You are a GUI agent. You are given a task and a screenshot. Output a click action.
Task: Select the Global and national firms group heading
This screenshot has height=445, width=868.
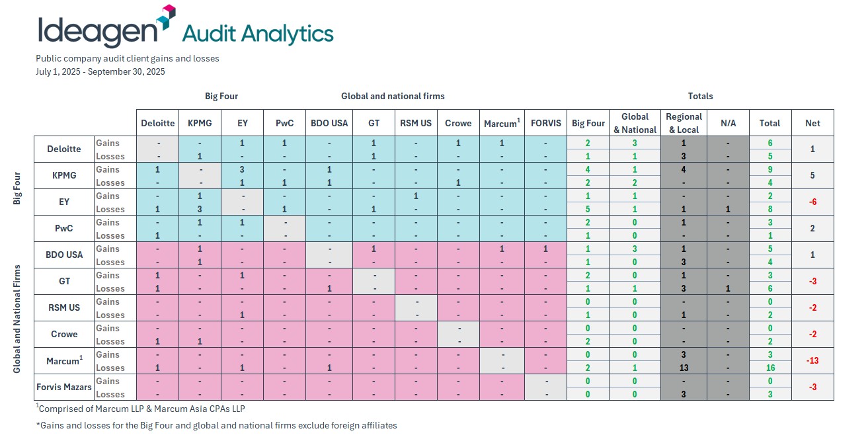[393, 96]
